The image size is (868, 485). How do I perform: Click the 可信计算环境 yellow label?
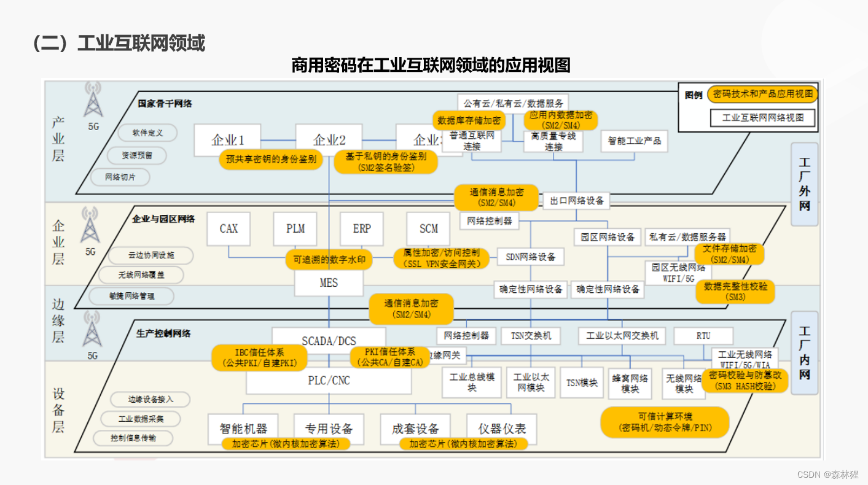665,422
